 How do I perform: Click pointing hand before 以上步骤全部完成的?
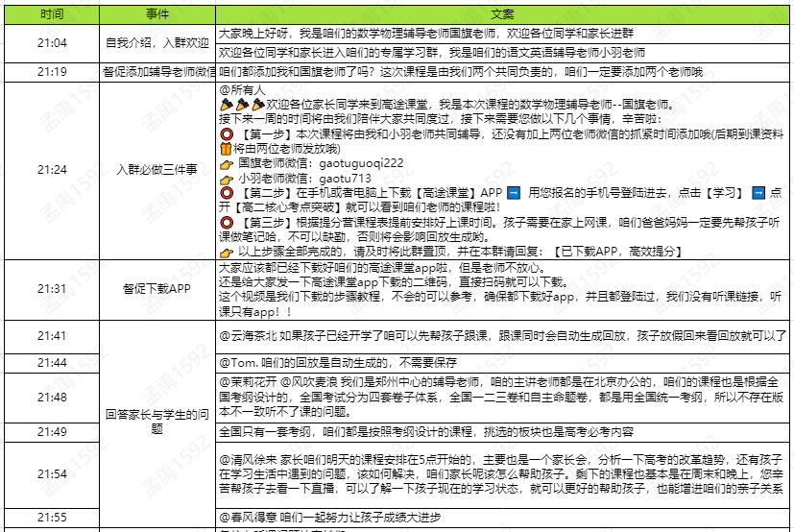228,252
